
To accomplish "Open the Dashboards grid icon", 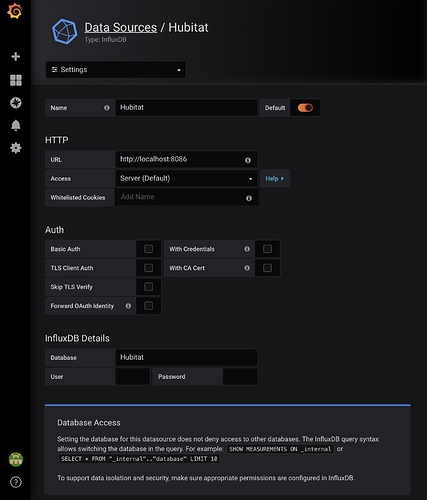I will pos(16,80).
